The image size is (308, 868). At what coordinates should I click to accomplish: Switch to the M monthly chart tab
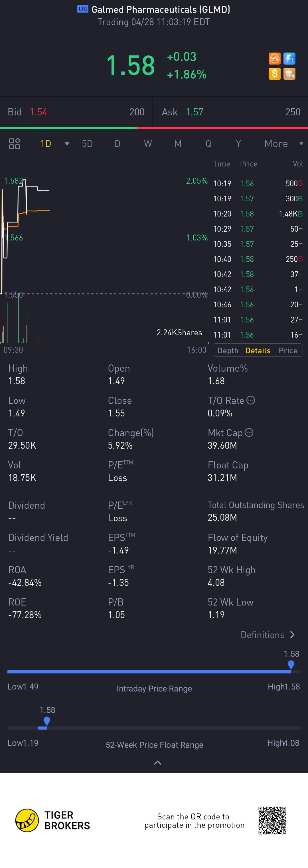[x=178, y=144]
